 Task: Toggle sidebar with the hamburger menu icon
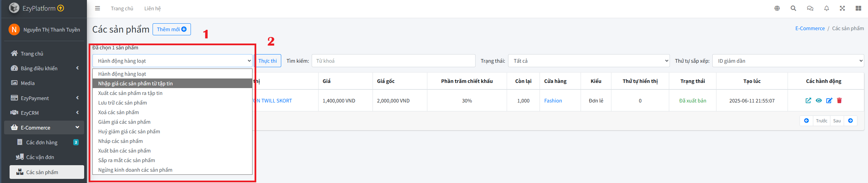pyautogui.click(x=98, y=9)
